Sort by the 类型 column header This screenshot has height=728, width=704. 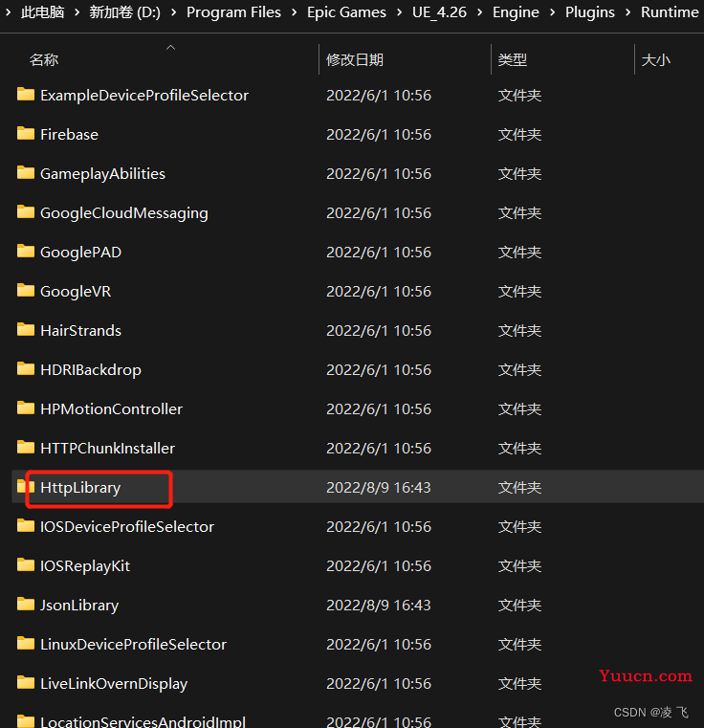(x=512, y=60)
